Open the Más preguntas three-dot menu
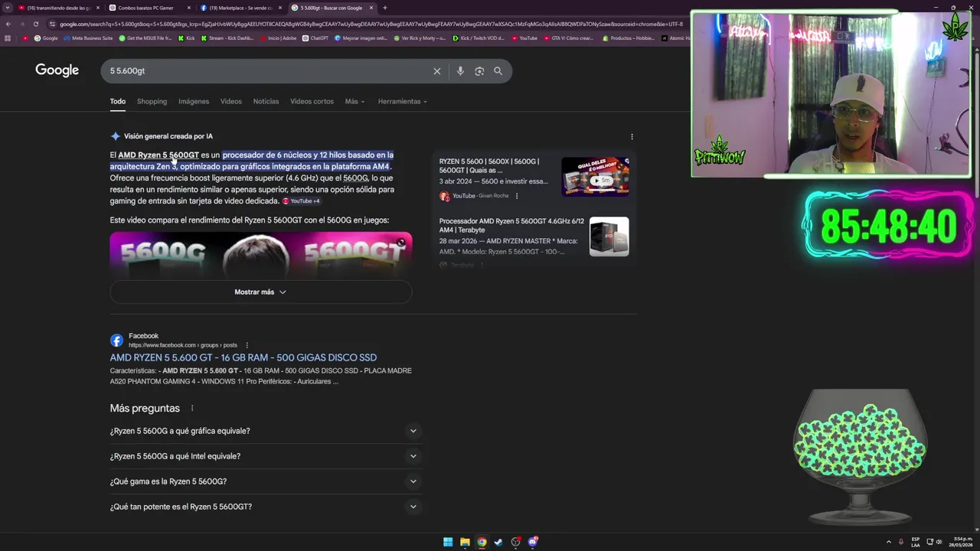The width and height of the screenshot is (980, 551). (192, 409)
